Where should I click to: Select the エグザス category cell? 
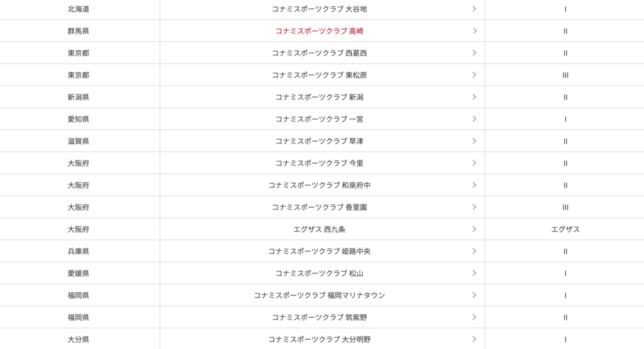pos(565,229)
